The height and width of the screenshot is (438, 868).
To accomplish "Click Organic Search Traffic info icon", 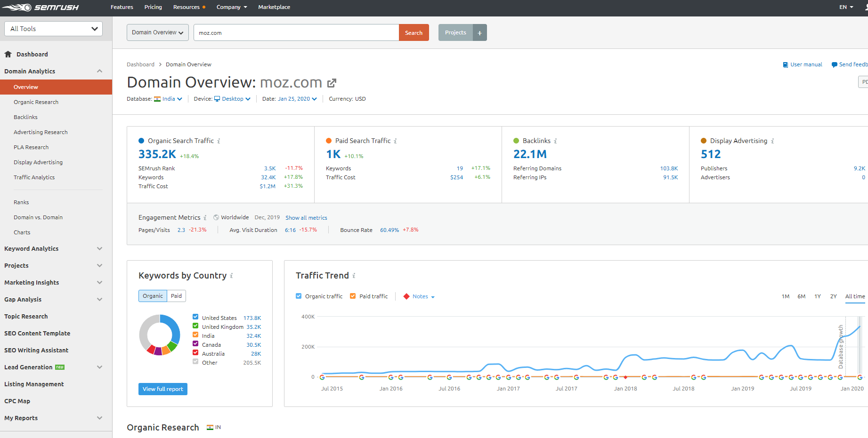I will (219, 141).
